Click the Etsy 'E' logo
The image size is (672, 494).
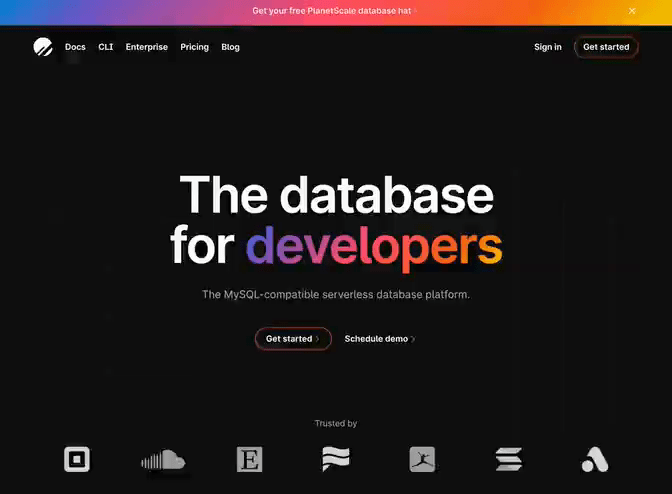249,460
